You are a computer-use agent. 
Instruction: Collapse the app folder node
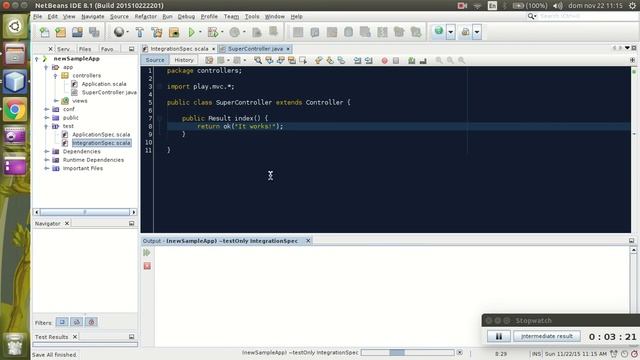[46, 67]
